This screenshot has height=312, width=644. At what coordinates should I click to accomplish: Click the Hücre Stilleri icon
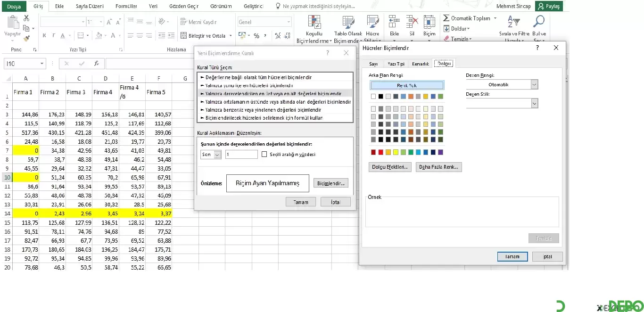point(372,22)
